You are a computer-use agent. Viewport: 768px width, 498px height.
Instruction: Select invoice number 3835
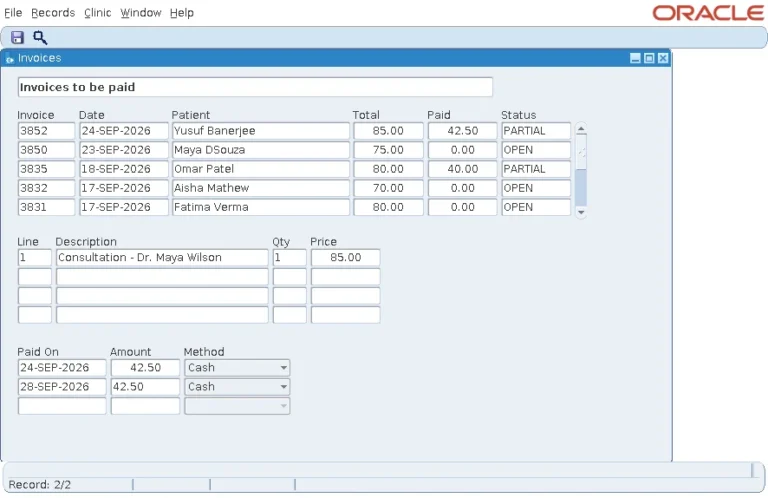pyautogui.click(x=47, y=169)
